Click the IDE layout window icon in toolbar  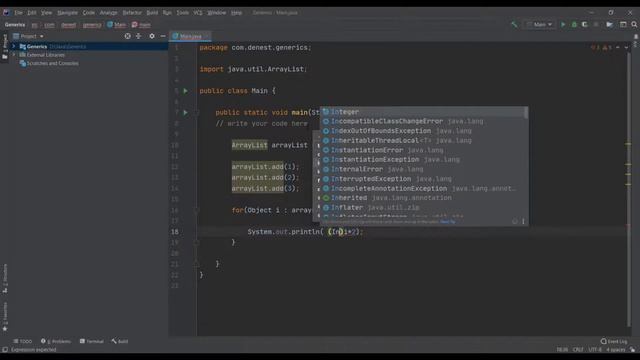[x=623, y=24]
